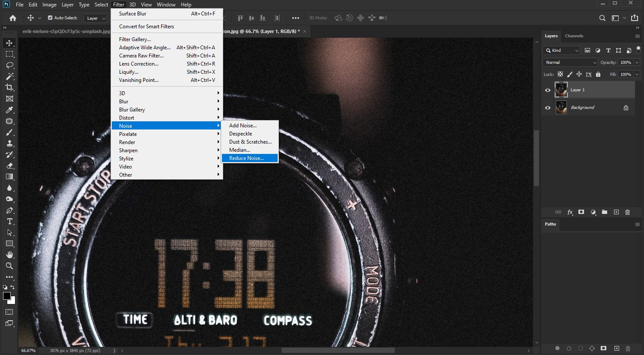
Task: Create a new group folder icon
Action: 605,212
